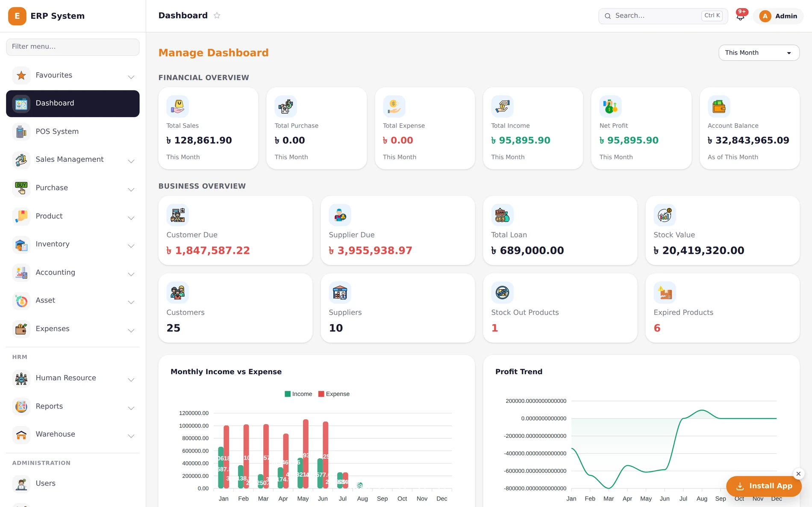Image resolution: width=812 pixels, height=507 pixels.
Task: Click the Human Resource sidebar icon
Action: pyautogui.click(x=21, y=378)
